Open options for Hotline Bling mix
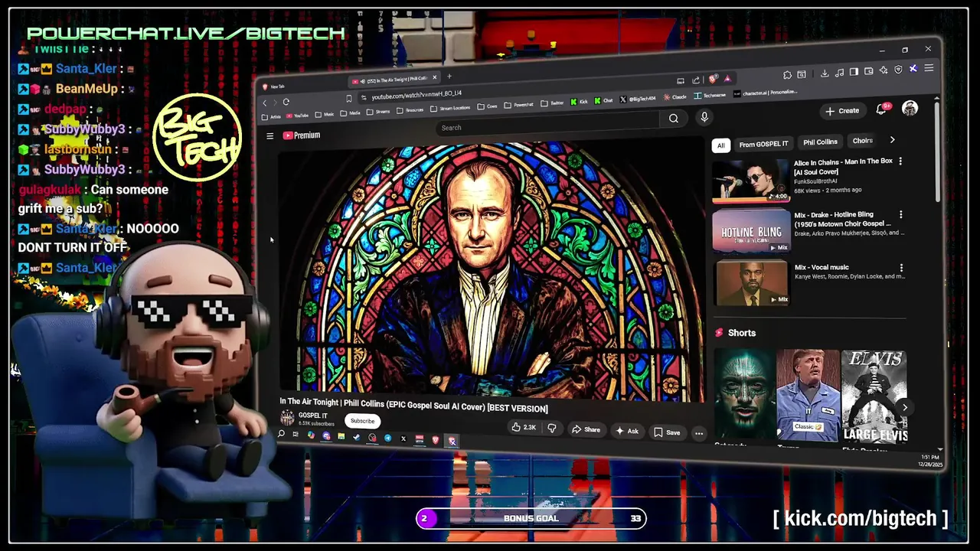 pos(900,215)
